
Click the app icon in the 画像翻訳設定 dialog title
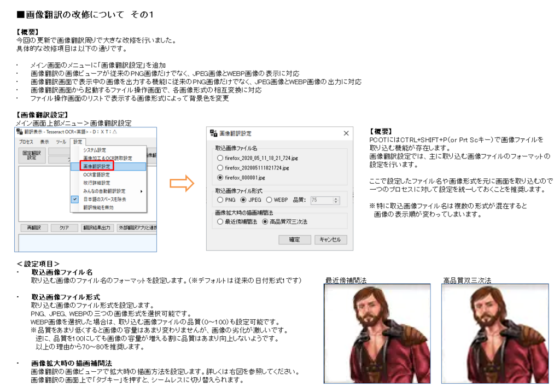tap(214, 133)
